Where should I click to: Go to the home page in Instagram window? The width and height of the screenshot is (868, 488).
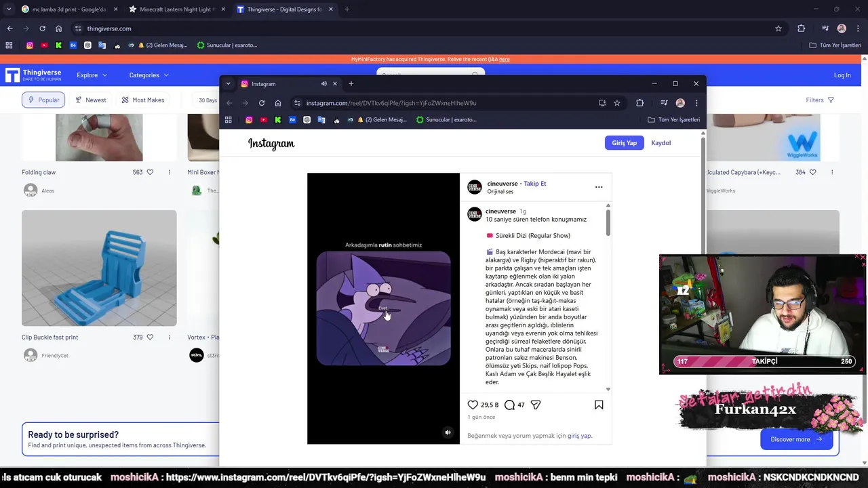coord(278,103)
